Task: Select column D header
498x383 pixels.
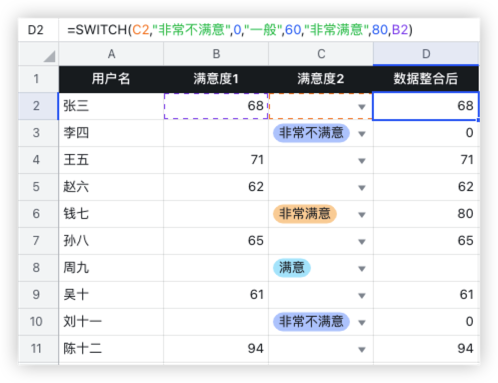Action: [426, 54]
